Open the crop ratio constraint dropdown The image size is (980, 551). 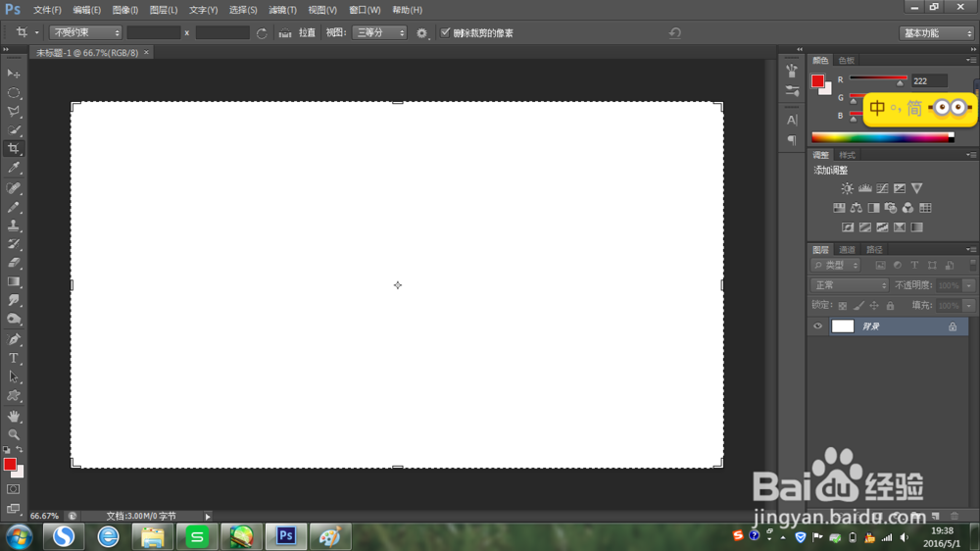pos(85,32)
